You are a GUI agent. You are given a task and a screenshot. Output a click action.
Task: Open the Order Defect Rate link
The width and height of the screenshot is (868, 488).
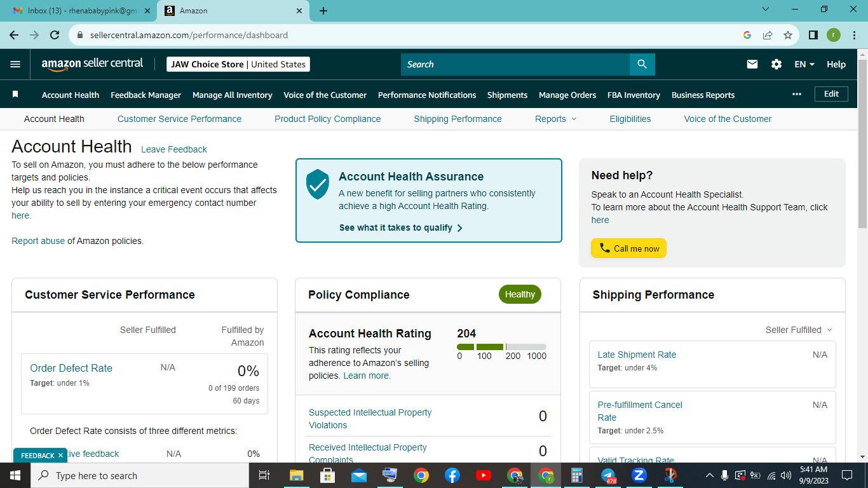pos(71,368)
